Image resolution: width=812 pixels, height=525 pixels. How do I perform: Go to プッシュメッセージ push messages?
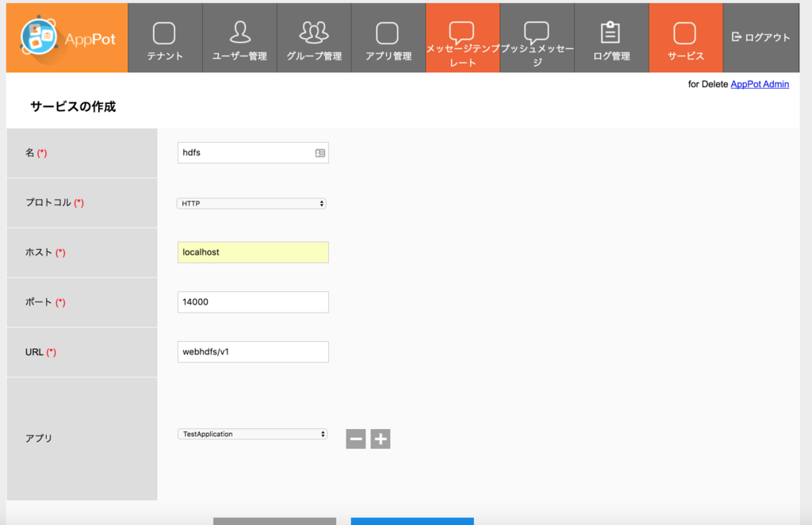click(x=537, y=38)
